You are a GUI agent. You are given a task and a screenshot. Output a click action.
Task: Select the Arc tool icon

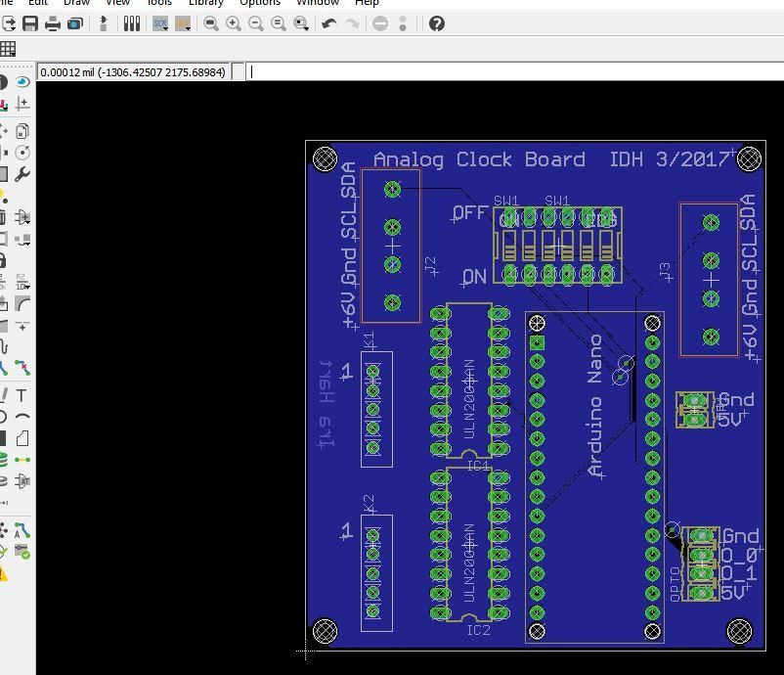click(x=22, y=417)
